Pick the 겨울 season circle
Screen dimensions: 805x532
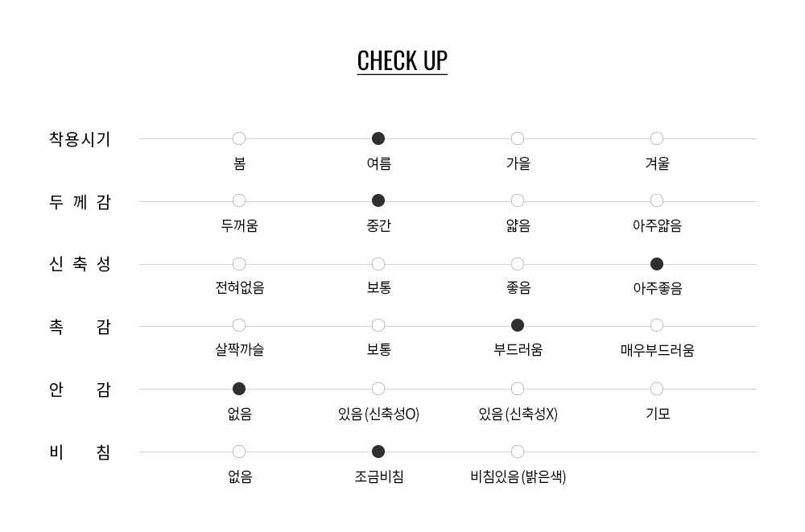(657, 138)
